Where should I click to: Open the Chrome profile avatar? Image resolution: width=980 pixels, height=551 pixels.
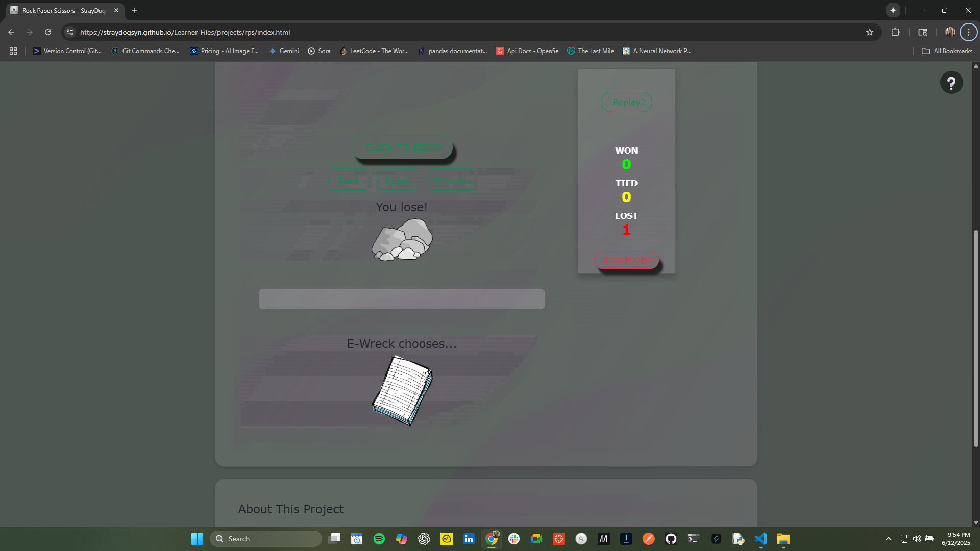950,32
